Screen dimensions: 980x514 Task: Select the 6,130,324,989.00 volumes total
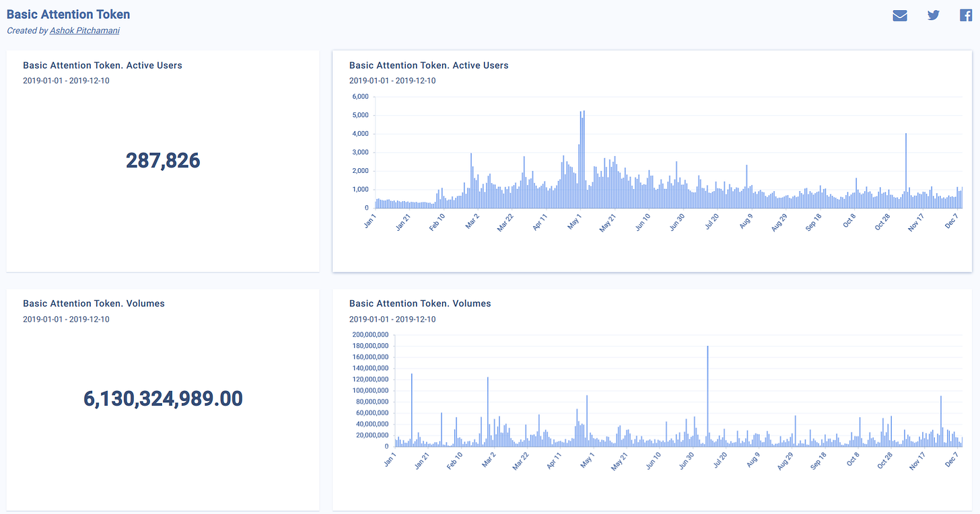(x=163, y=398)
